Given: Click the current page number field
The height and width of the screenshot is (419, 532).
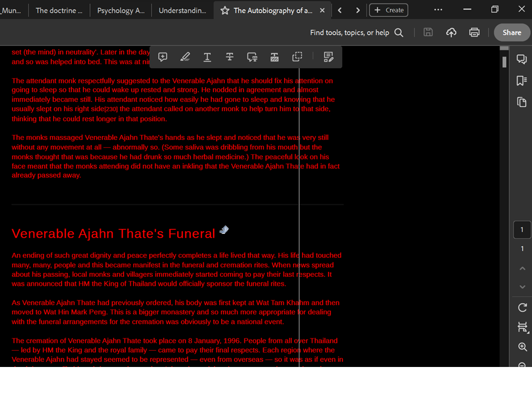Looking at the screenshot, I should (x=522, y=230).
